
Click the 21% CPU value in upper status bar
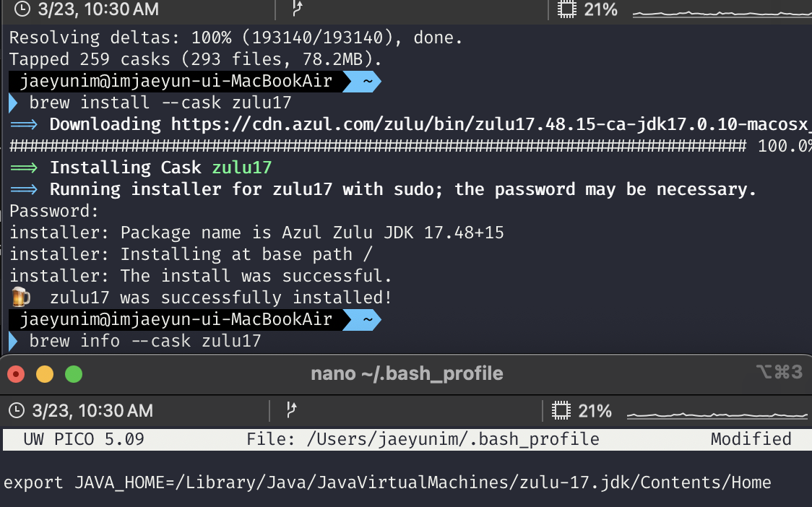(x=601, y=9)
